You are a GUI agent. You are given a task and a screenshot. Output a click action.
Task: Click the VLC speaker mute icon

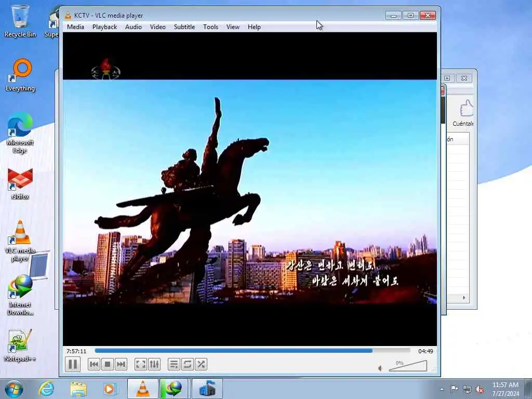coord(380,368)
